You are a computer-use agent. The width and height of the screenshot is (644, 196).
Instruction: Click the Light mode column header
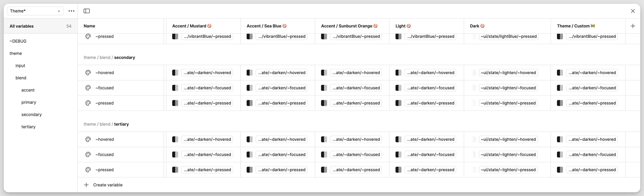[x=426, y=26]
